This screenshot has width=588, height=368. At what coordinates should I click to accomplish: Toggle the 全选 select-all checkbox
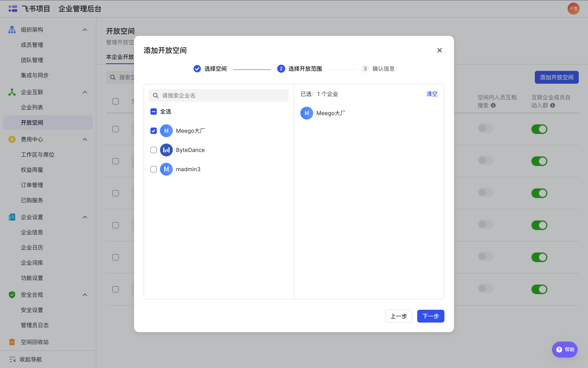pos(154,111)
